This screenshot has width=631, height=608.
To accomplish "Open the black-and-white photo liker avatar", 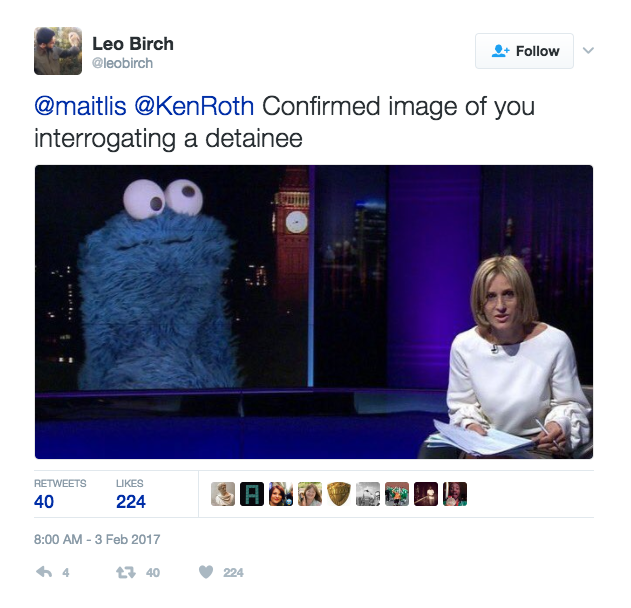I will coord(368,494).
